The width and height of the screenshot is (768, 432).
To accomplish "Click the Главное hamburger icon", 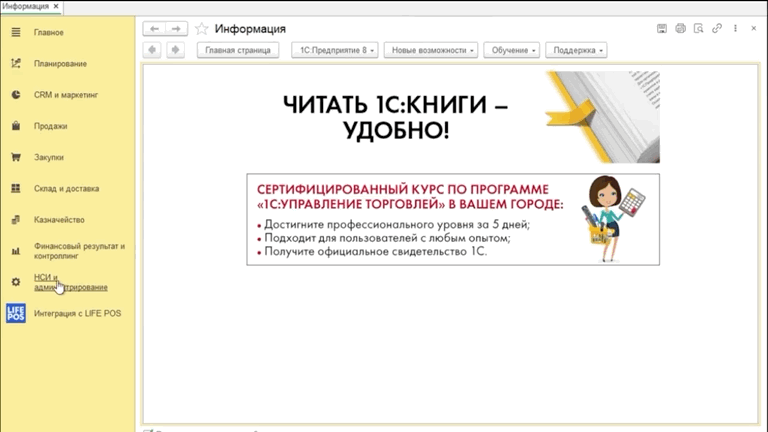I will coord(16,32).
